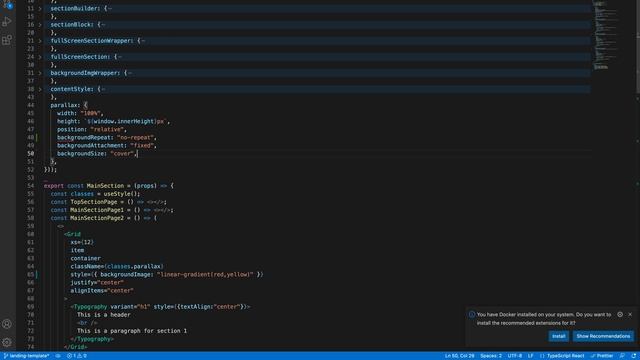Image resolution: width=640 pixels, height=360 pixels.
Task: Click the text position: "relative"
Action: click(91, 129)
